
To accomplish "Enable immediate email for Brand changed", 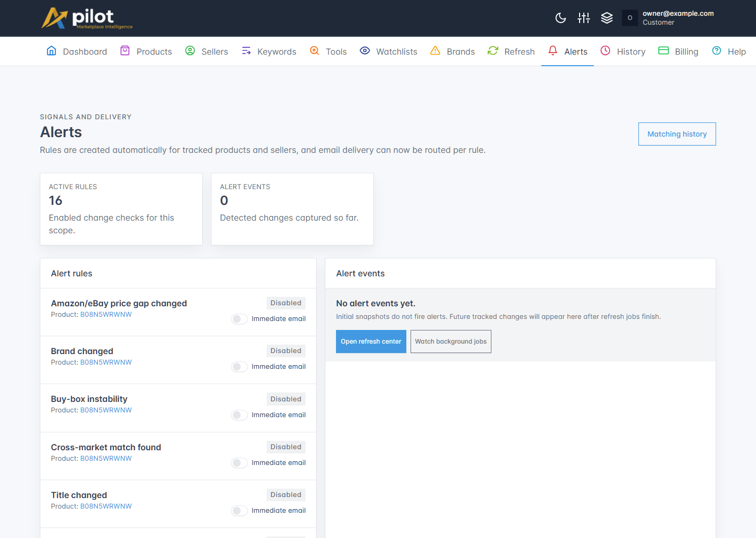I will [x=239, y=367].
